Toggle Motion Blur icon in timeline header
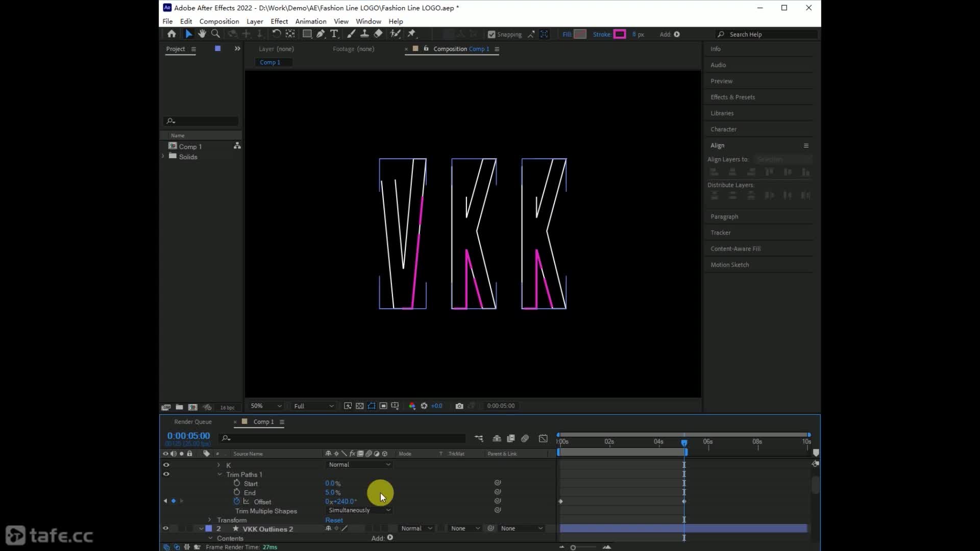 pyautogui.click(x=525, y=439)
